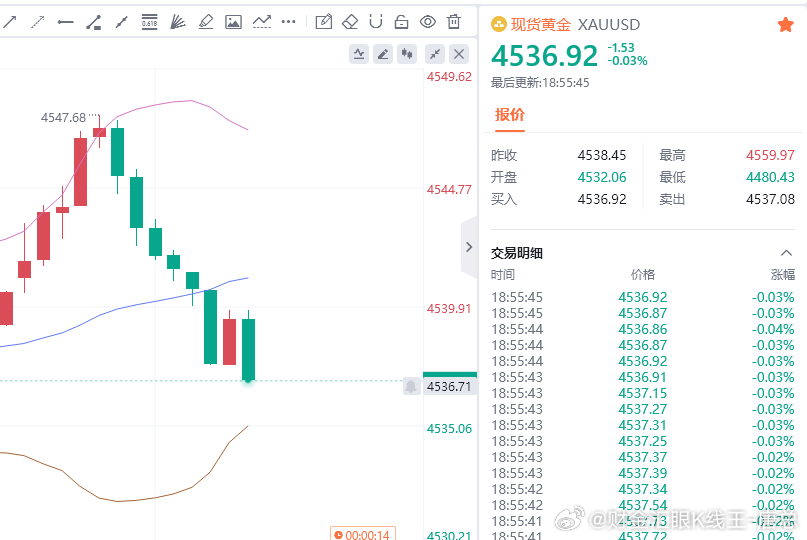Screen dimensions: 807x540
Task: Click the 4547.68 high price label on chart
Action: tap(63, 118)
